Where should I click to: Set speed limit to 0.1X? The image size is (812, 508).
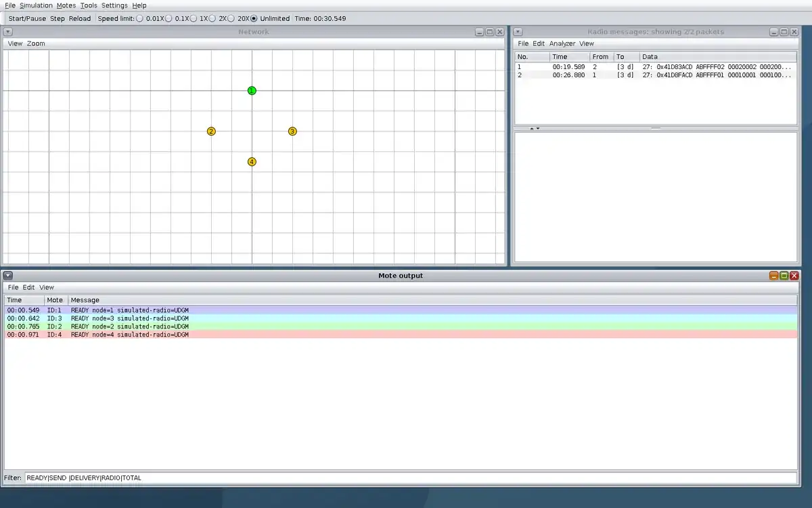(168, 18)
